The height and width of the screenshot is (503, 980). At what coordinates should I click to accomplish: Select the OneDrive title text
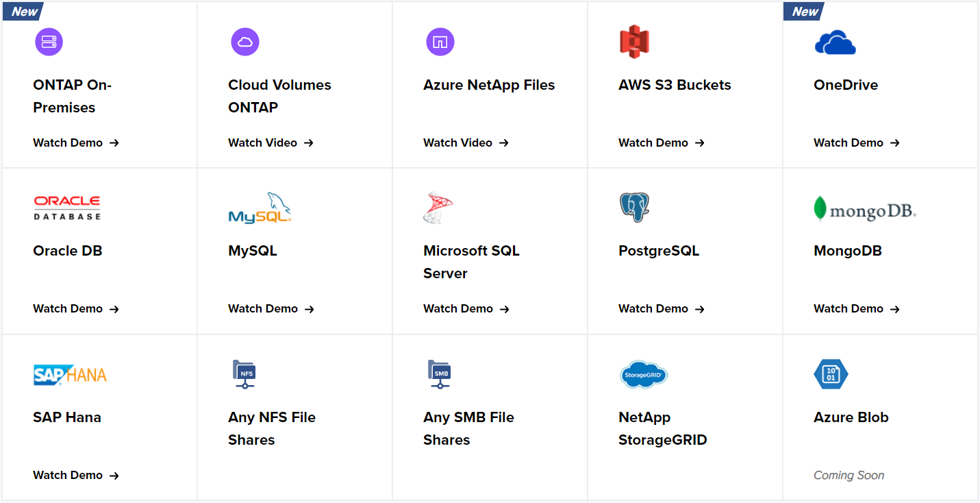click(846, 85)
